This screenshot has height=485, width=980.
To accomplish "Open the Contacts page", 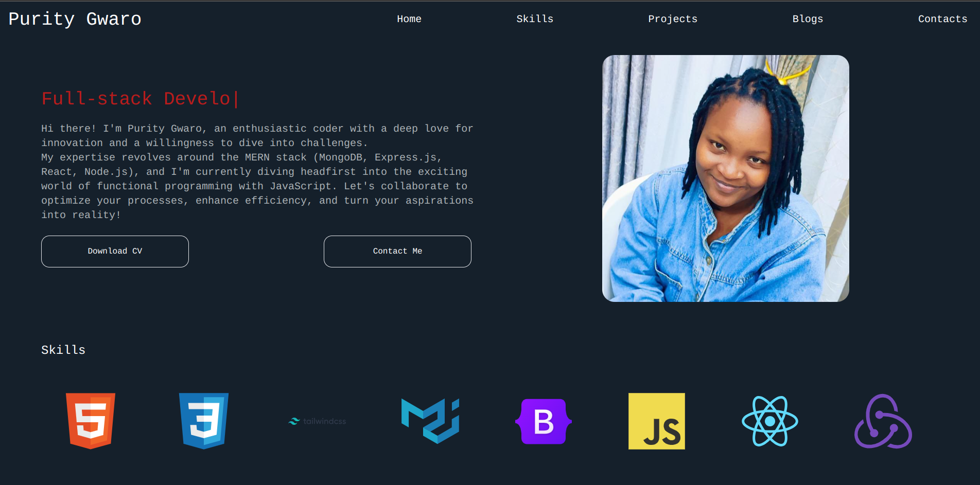I will (x=942, y=19).
